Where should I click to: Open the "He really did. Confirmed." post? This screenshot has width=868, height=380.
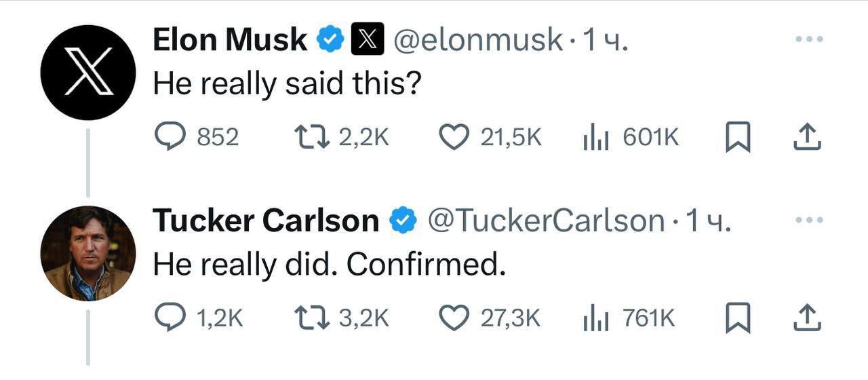coord(330,264)
